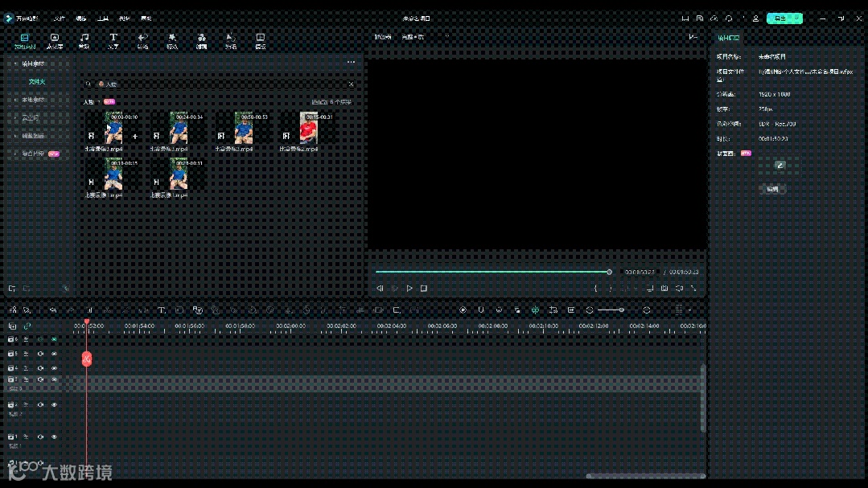Select the last clip thumbnail in second row

click(x=179, y=174)
